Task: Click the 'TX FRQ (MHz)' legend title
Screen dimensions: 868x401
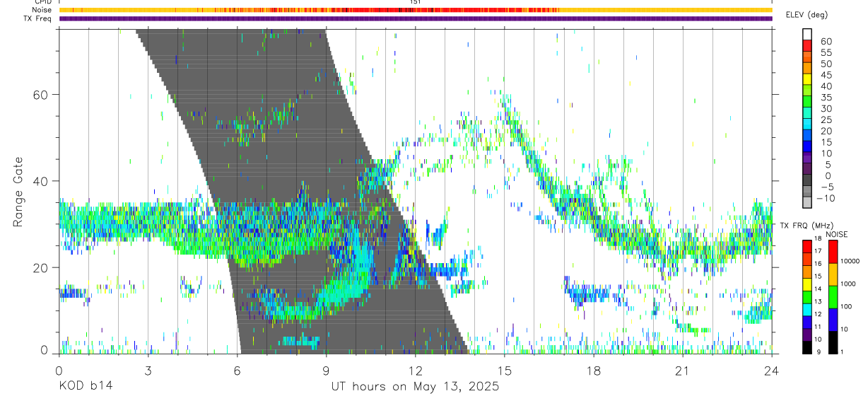Action: click(x=807, y=225)
